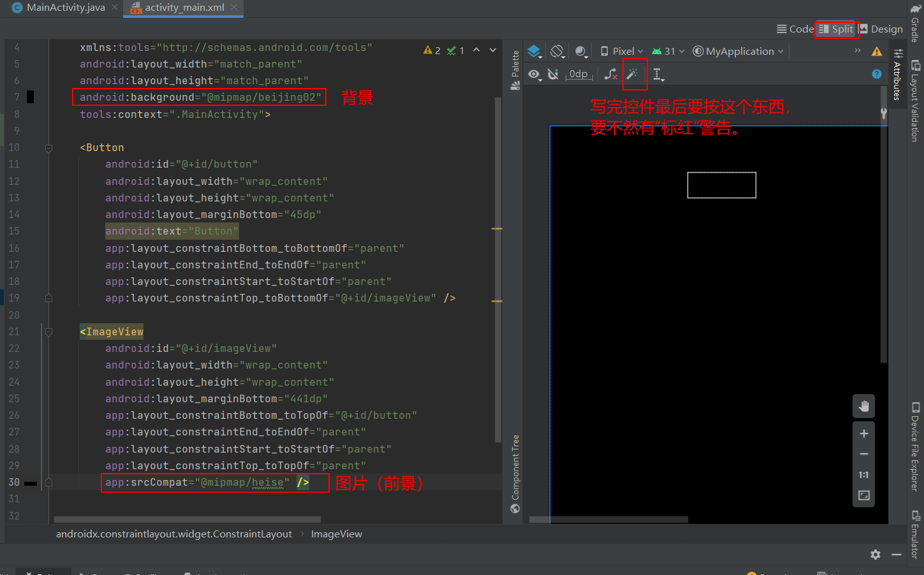Toggle view options with the eye icon
924x575 pixels.
534,74
